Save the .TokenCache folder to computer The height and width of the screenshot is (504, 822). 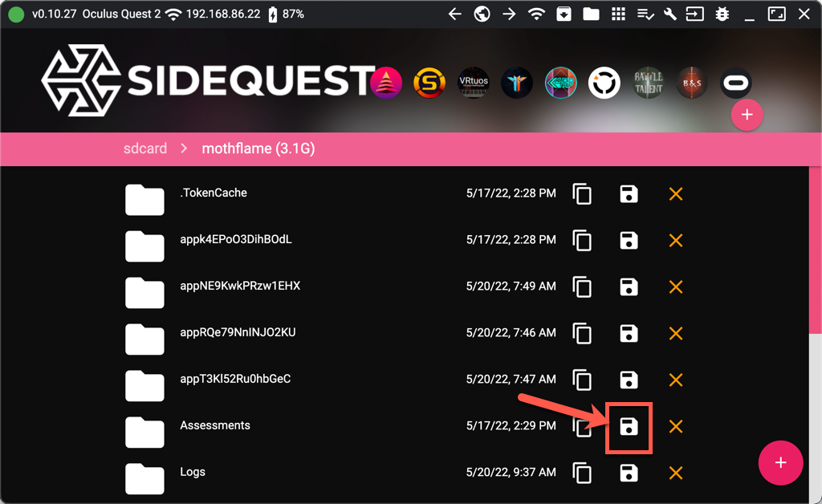(629, 194)
